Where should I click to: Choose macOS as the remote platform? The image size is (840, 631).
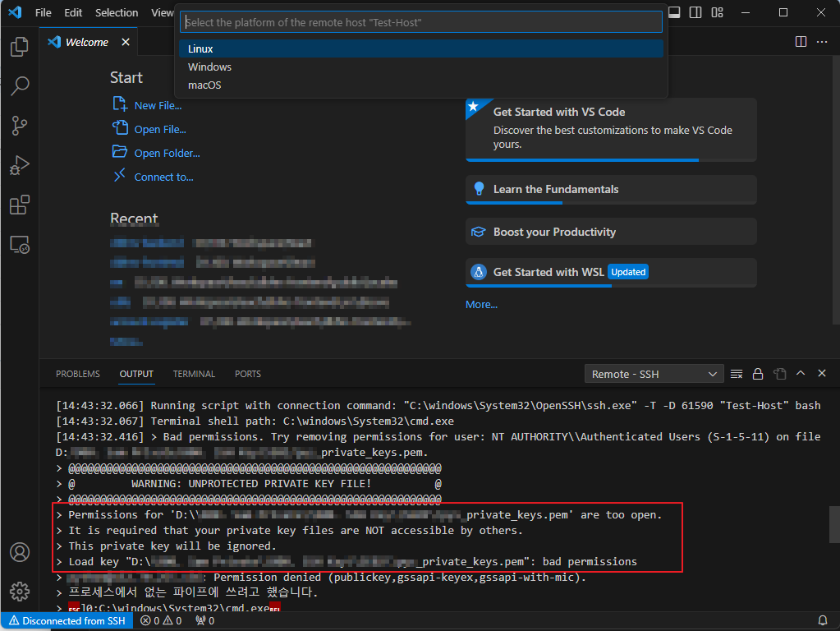(421, 85)
